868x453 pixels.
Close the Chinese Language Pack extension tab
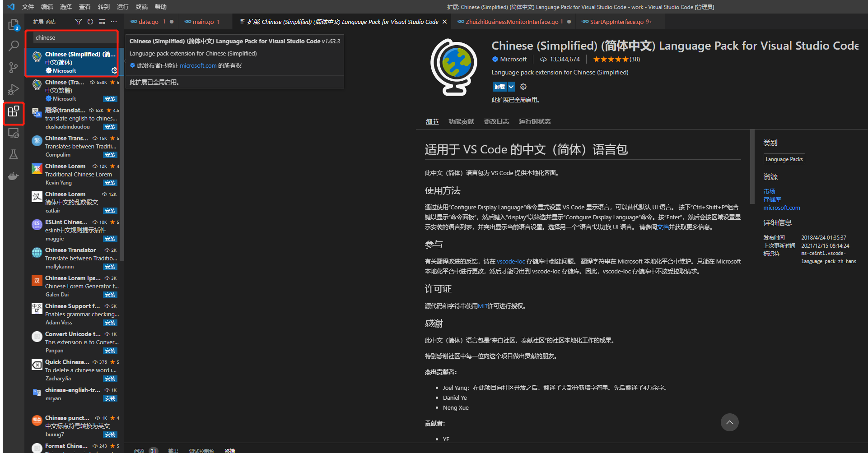pos(444,22)
